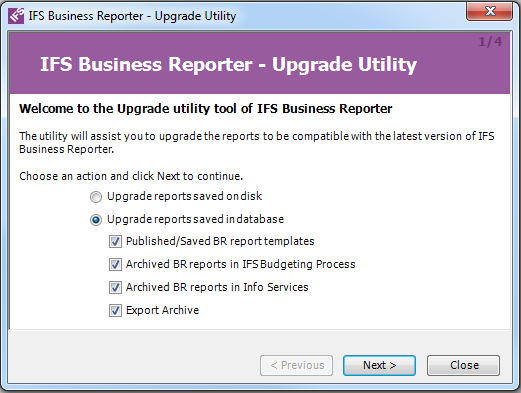Go to next step with Next button
The image size is (521, 393).
379,365
